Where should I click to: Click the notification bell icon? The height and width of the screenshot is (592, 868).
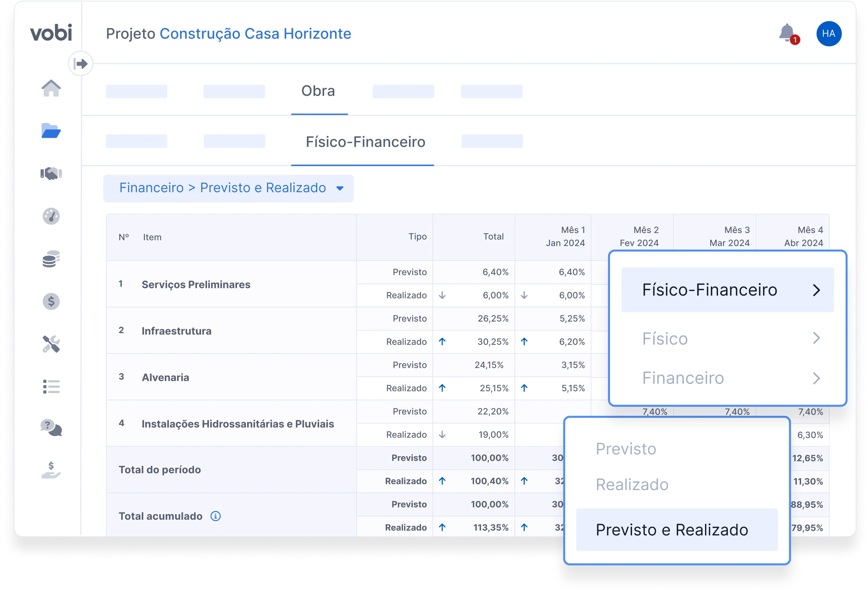pyautogui.click(x=787, y=33)
